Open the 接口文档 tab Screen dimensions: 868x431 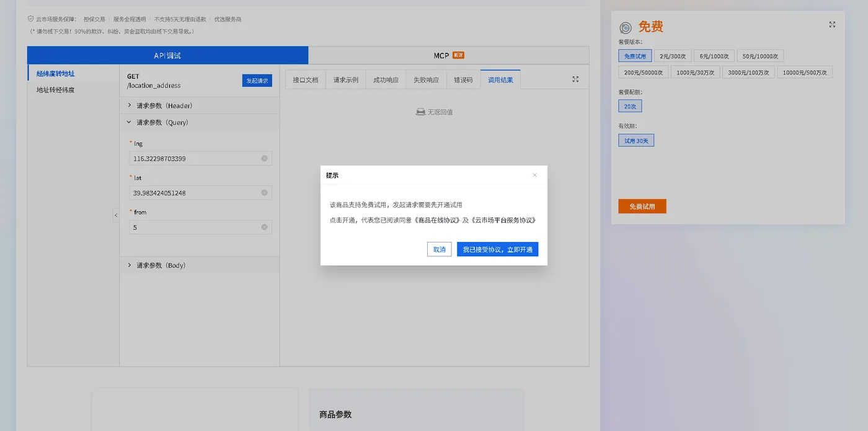coord(306,80)
